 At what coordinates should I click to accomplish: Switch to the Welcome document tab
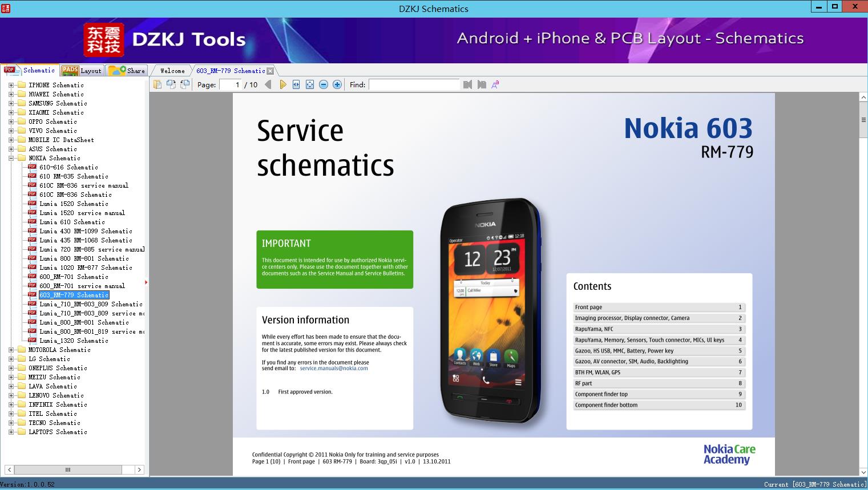tap(172, 71)
